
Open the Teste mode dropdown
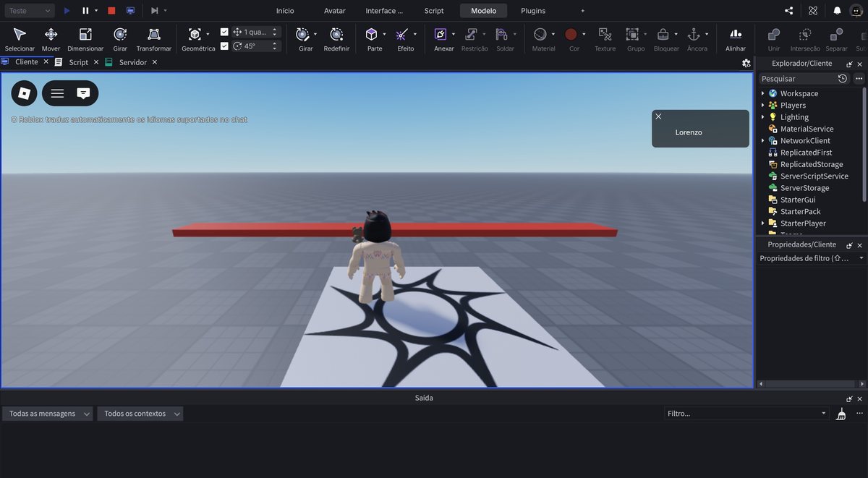28,11
